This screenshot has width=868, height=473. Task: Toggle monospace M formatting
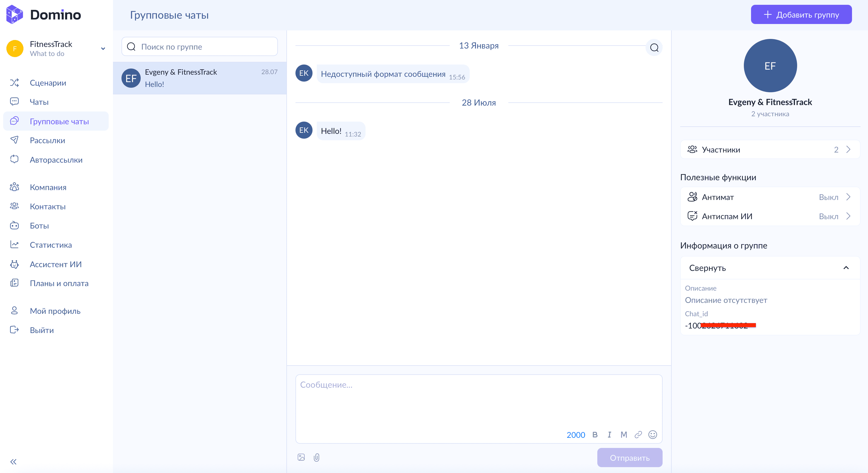(624, 435)
